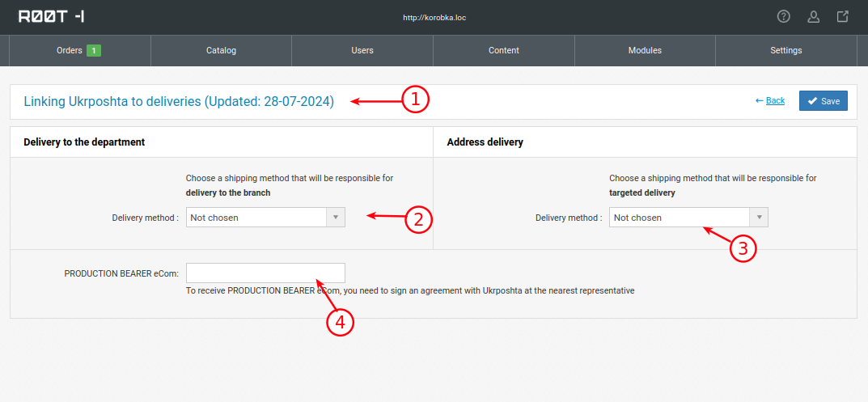The height and width of the screenshot is (402, 868).
Task: Click the 'PRODUCTION BEARER eCom:' label
Action: (x=122, y=273)
